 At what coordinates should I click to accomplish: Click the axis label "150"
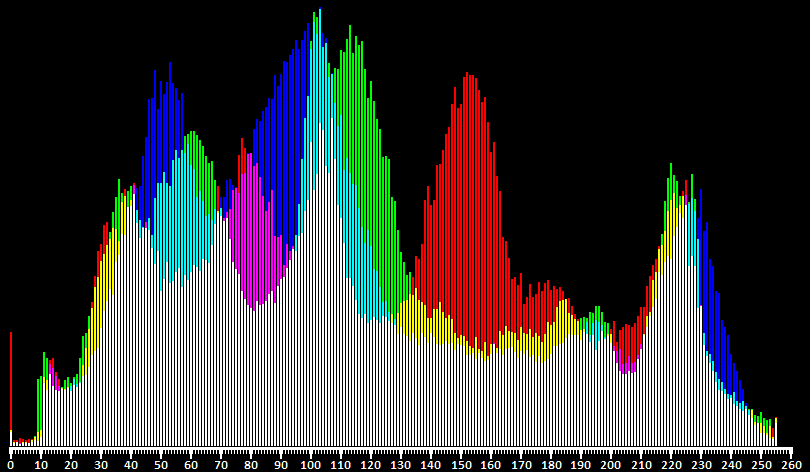coord(461,464)
